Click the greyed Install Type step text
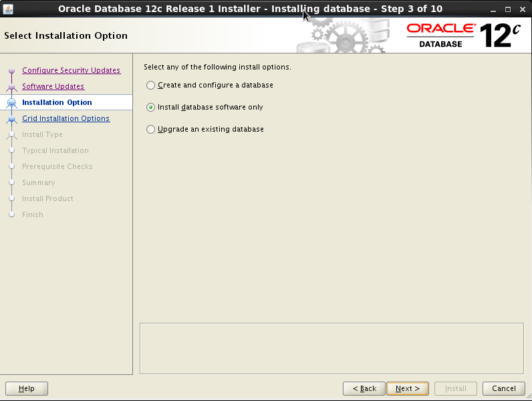 42,135
